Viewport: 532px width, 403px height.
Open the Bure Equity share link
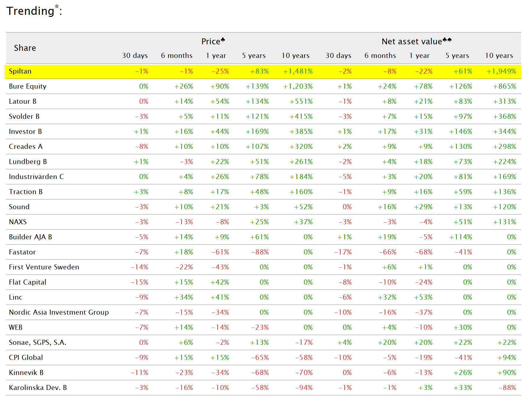coord(27,86)
